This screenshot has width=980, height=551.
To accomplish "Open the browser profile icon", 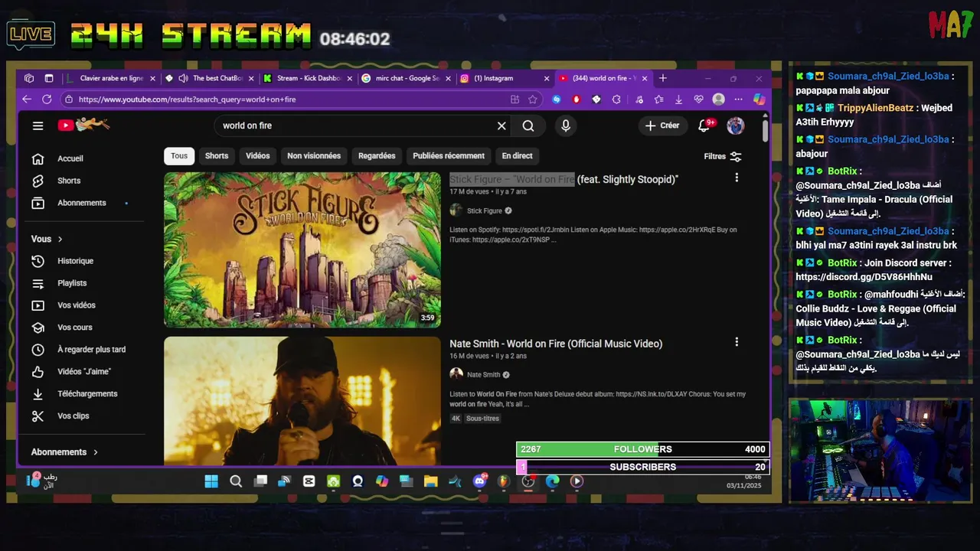I will click(718, 99).
